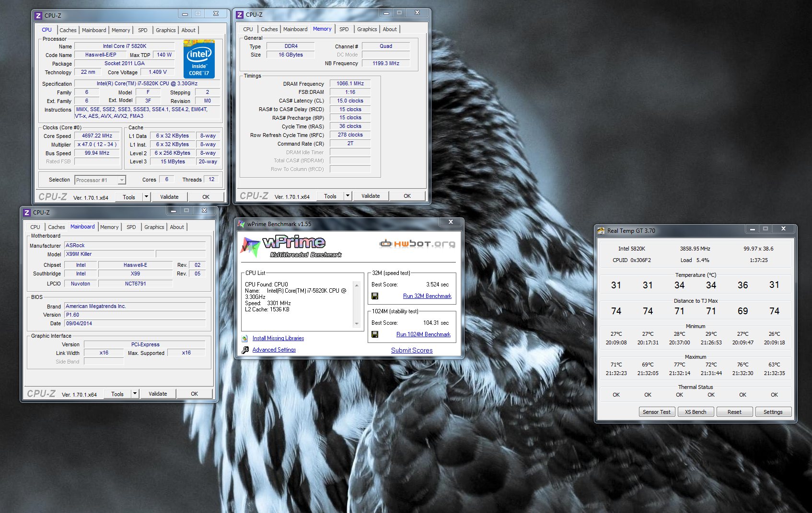
Task: Click the wrench icon beside Advanced Settings
Action: (245, 350)
